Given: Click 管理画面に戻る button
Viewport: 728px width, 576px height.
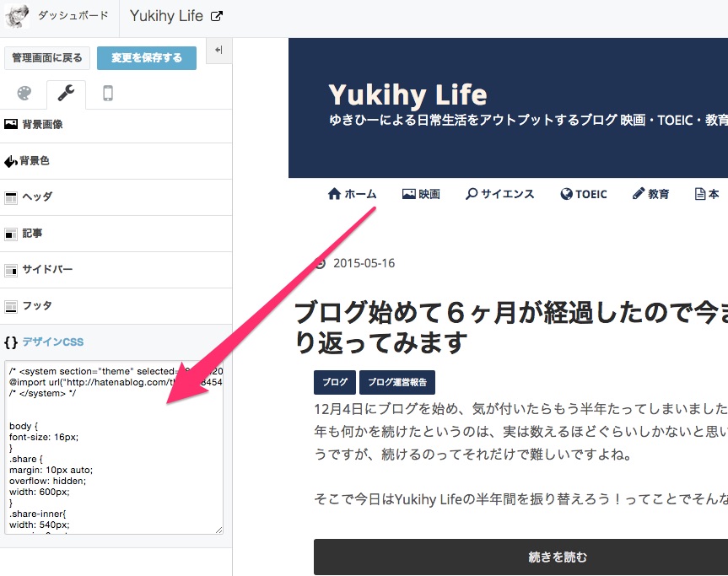Looking at the screenshot, I should tap(47, 58).
